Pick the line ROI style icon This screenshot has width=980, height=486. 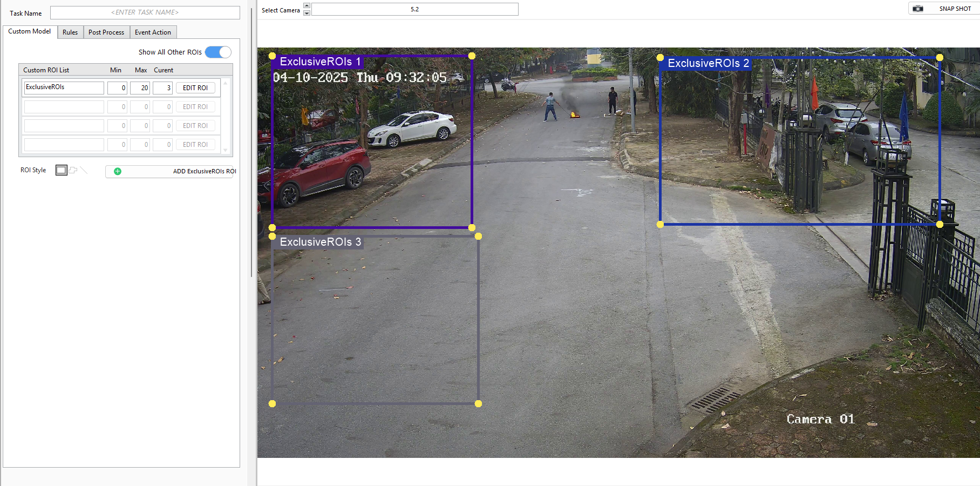point(84,170)
